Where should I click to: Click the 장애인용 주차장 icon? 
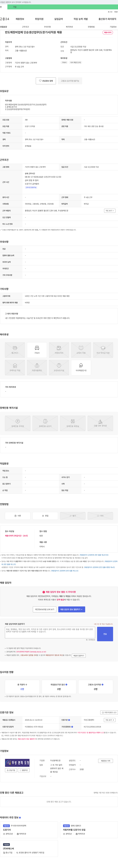point(18,423)
